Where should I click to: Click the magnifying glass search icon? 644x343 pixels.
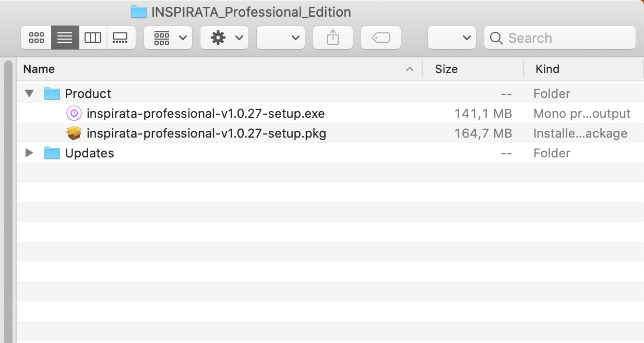click(x=497, y=38)
